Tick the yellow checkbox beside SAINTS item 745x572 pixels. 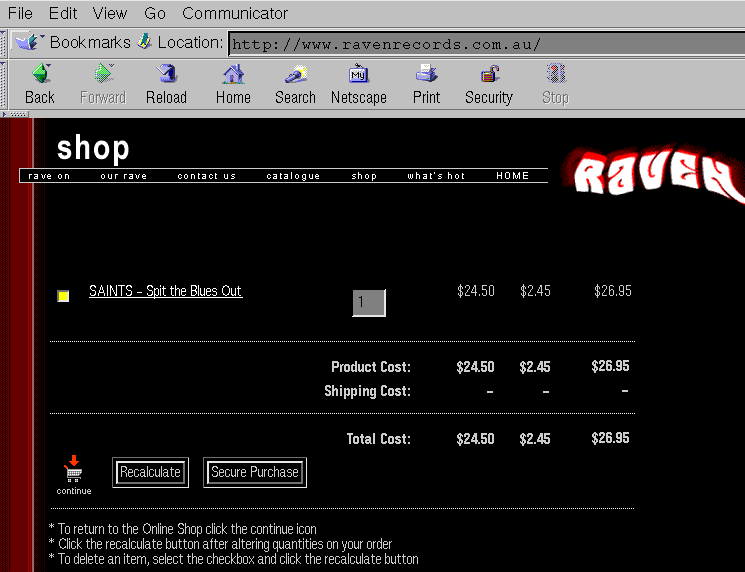tap(63, 296)
